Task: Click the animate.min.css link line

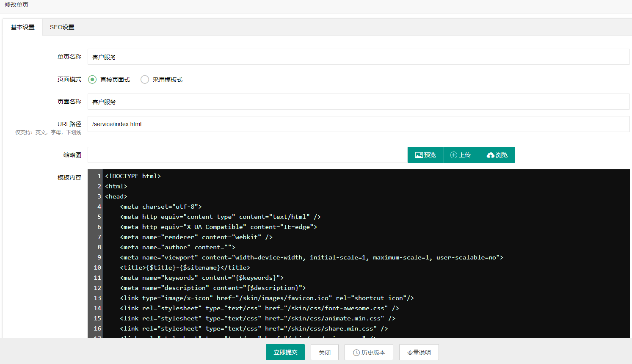Action: tap(258, 318)
